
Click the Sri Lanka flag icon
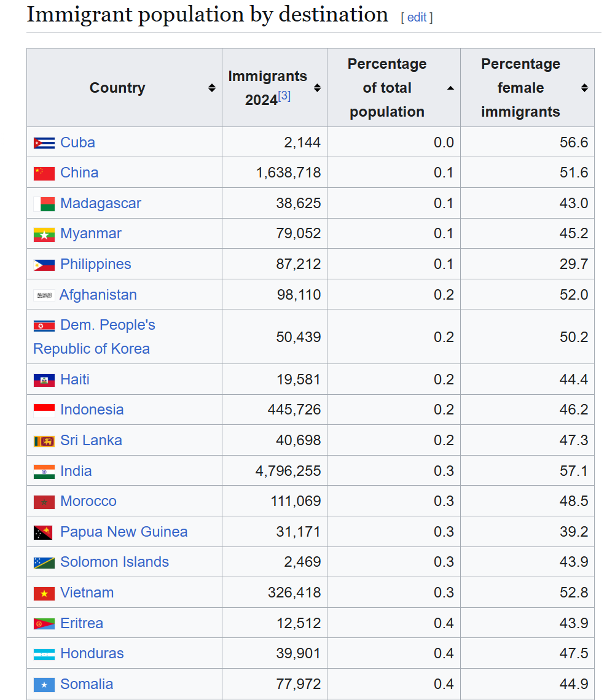click(44, 441)
